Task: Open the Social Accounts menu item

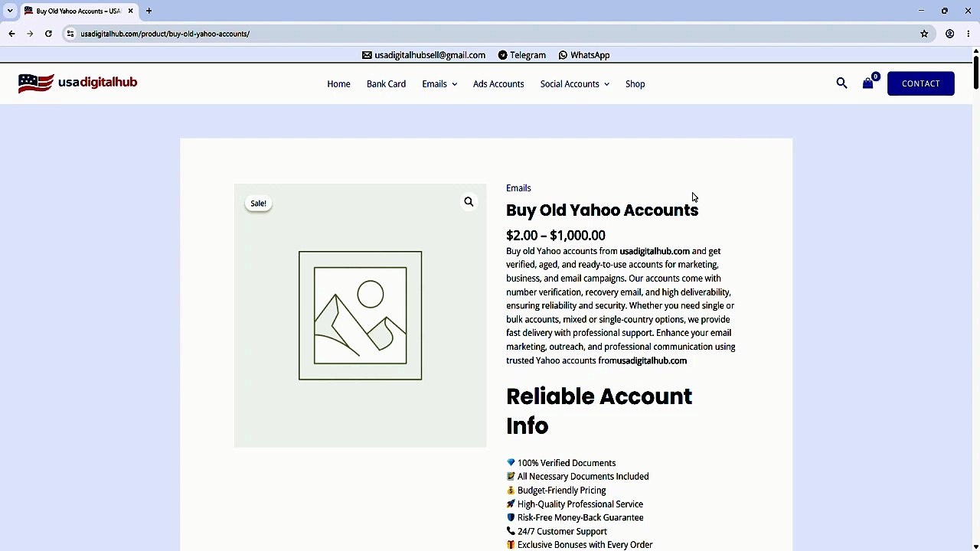Action: pos(570,84)
